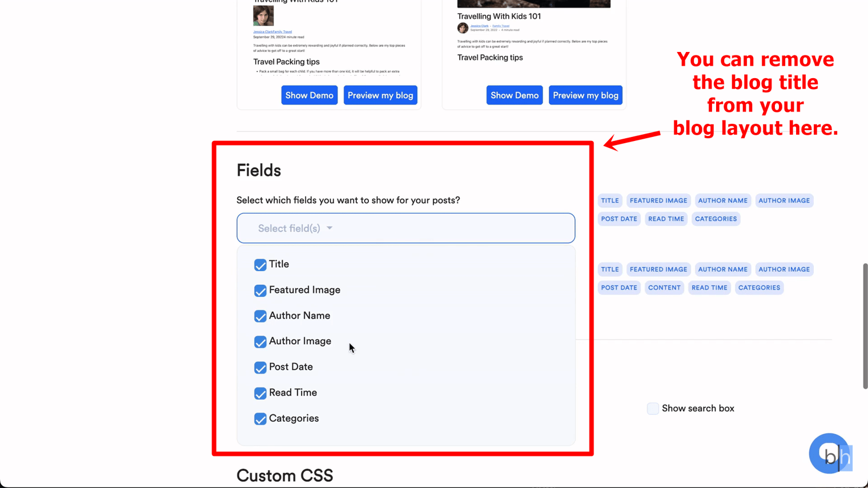
Task: Uncheck the Title field checkbox
Action: click(x=260, y=265)
